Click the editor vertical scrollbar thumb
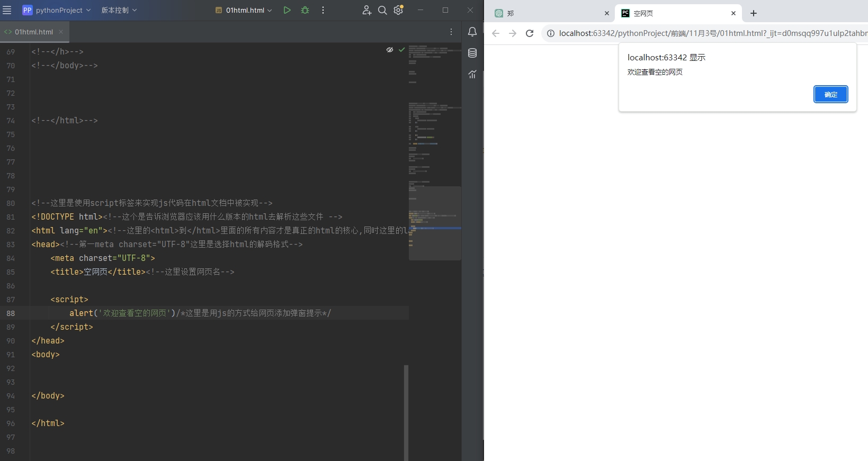The height and width of the screenshot is (461, 868). click(406, 413)
